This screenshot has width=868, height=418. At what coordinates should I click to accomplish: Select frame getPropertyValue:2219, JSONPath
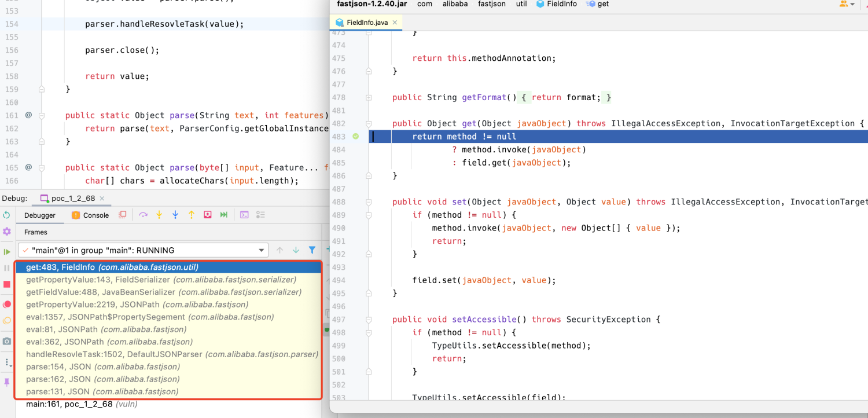pos(168,305)
